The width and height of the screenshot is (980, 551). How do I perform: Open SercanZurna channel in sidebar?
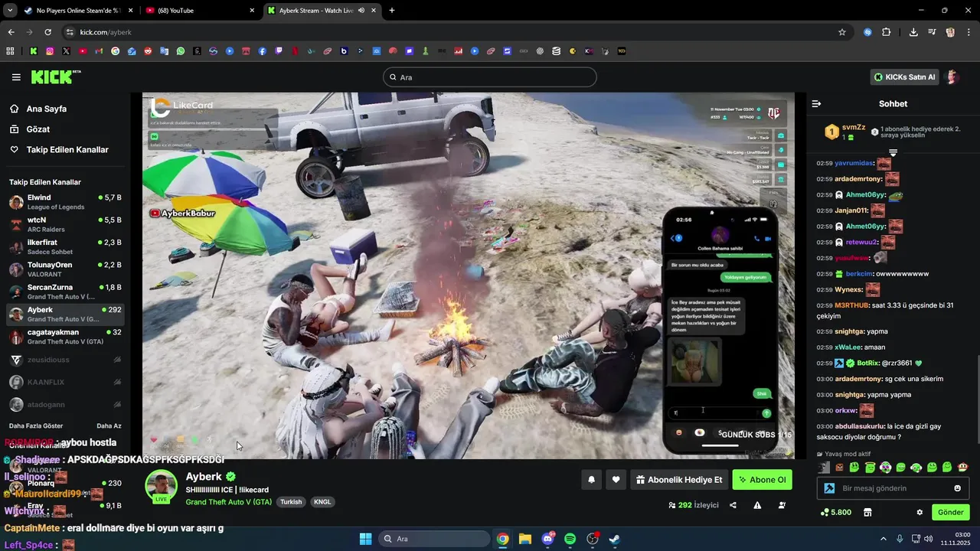point(65,292)
